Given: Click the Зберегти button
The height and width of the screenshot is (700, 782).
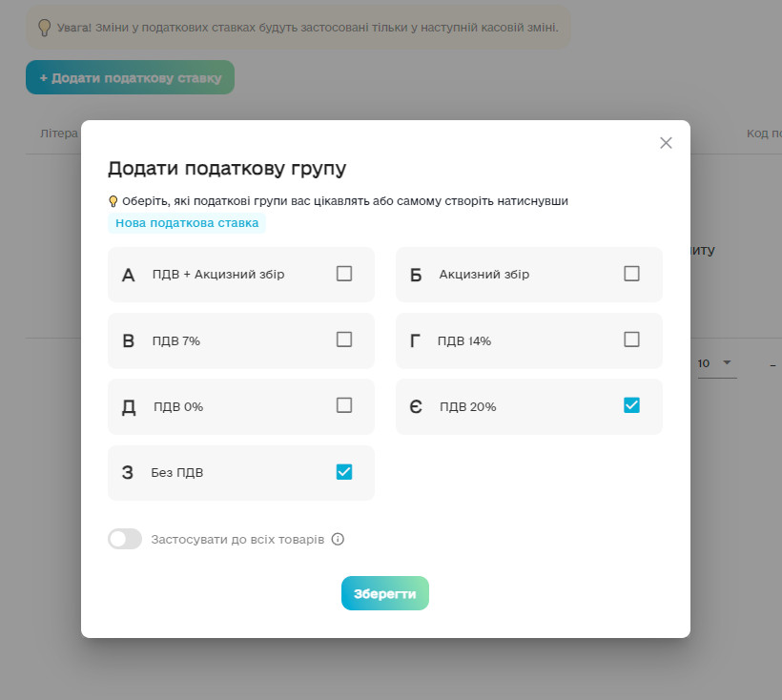Looking at the screenshot, I should pos(385,593).
